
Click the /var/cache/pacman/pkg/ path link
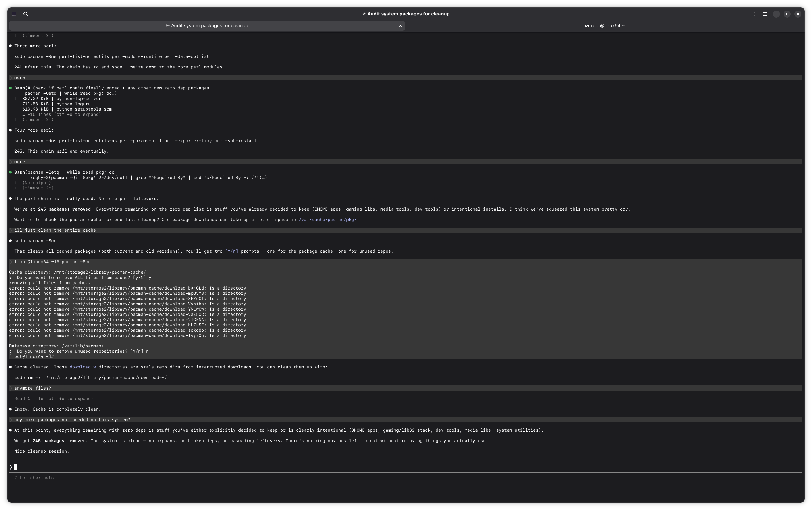click(327, 220)
